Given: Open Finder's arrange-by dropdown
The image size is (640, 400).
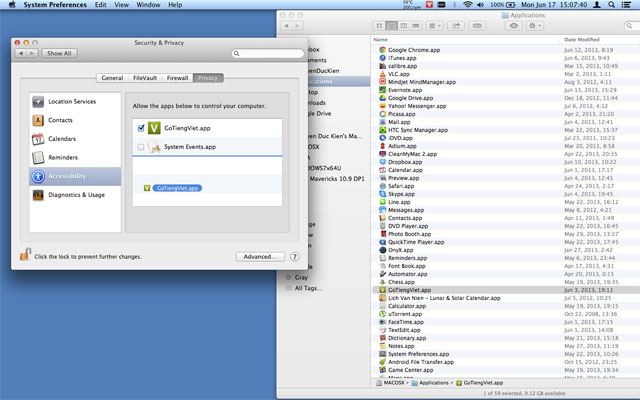Looking at the screenshot, I should point(429,24).
